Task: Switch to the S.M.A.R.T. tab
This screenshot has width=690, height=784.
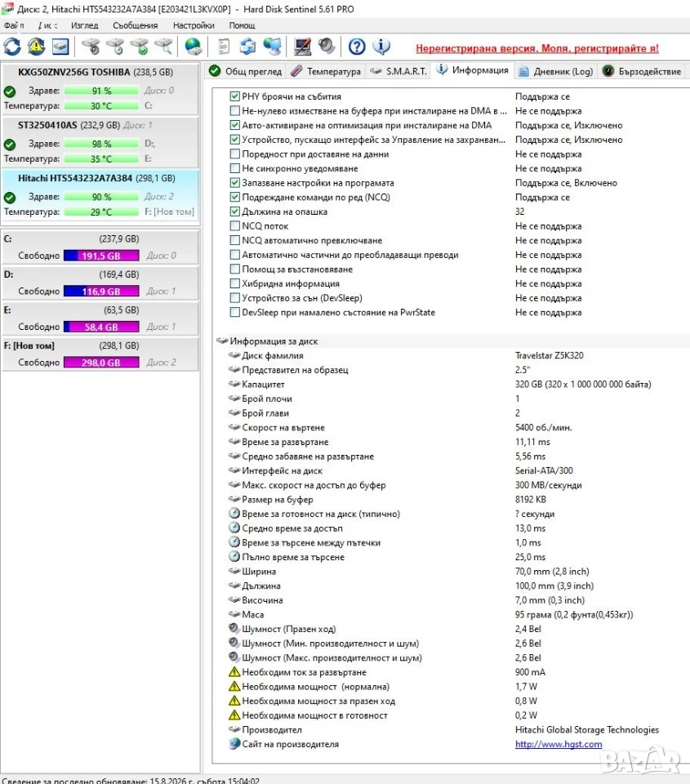Action: click(398, 71)
